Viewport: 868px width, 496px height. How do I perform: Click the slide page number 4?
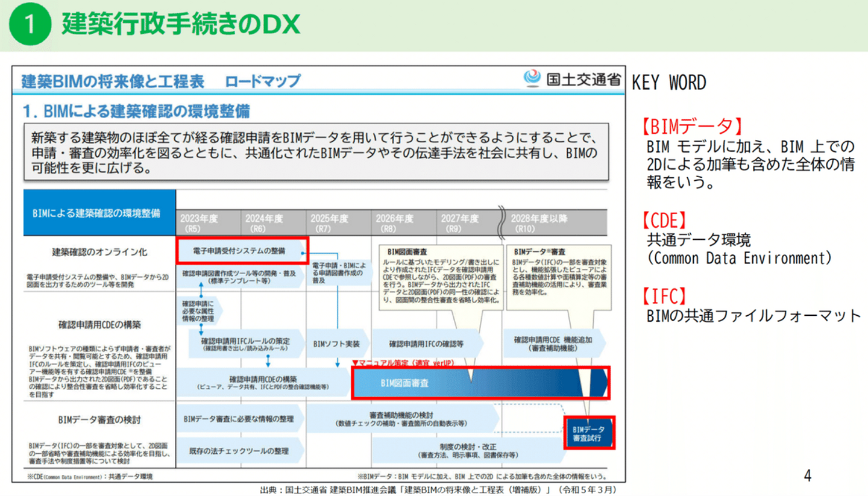pos(808,476)
